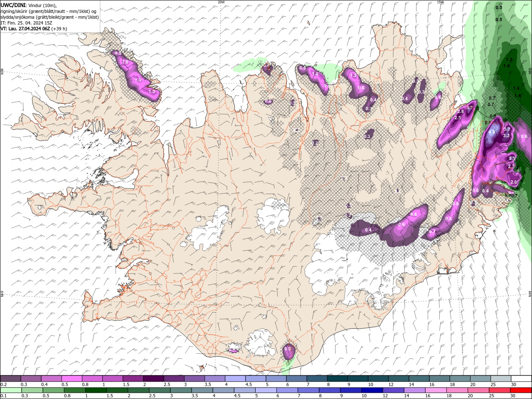Select the light pink 16 swatch in lower legend row

click(x=436, y=390)
